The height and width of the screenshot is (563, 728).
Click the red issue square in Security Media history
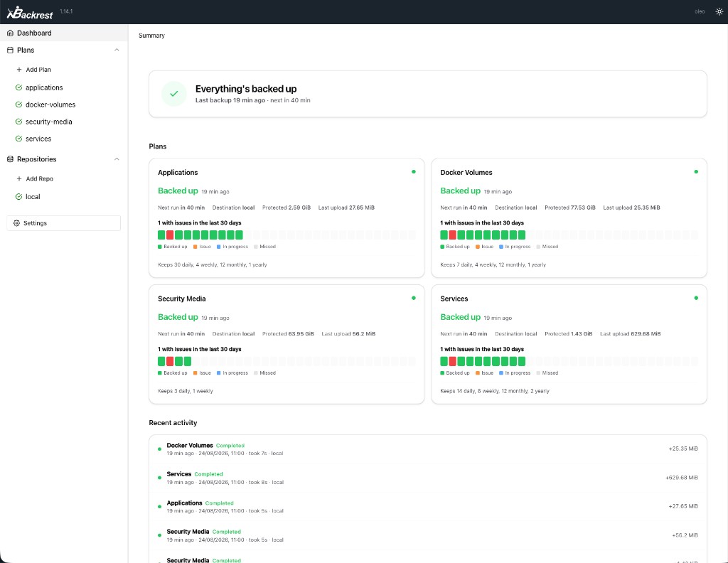[170, 361]
